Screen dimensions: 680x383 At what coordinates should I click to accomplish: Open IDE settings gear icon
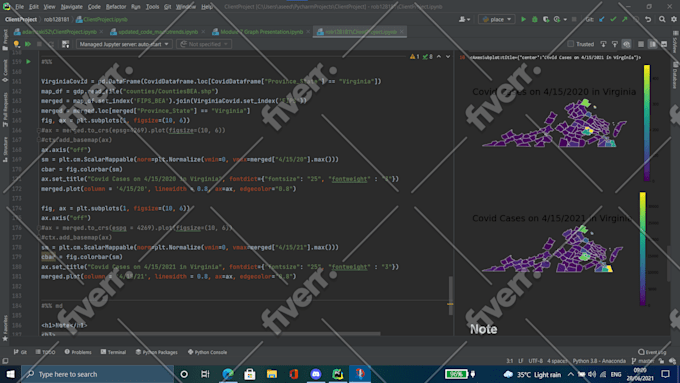[x=674, y=20]
